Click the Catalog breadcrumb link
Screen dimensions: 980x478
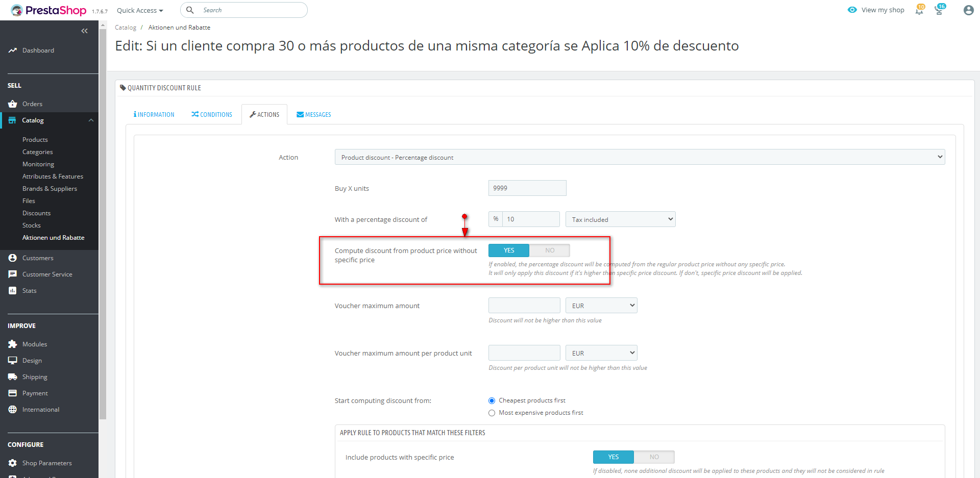(126, 28)
